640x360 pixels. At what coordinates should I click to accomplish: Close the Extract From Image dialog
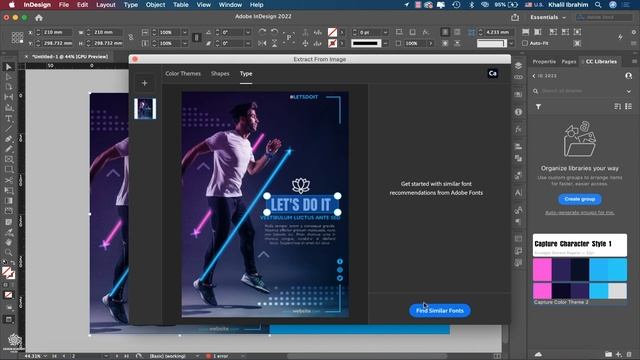pos(135,59)
